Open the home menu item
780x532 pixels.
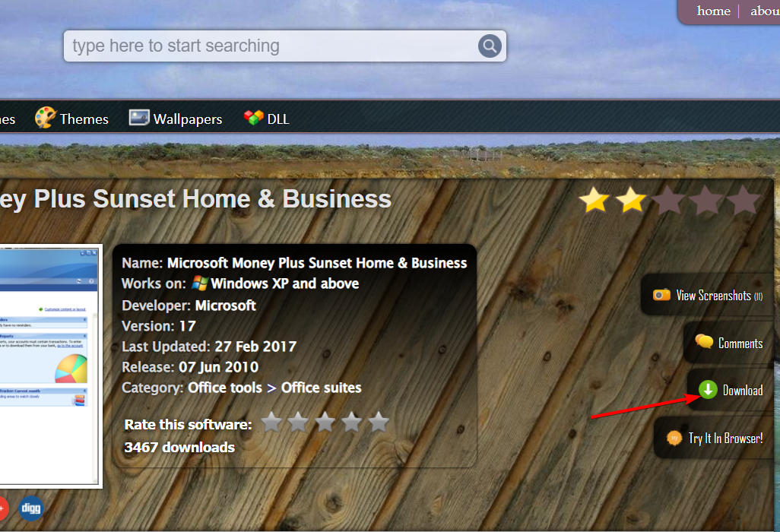point(713,11)
